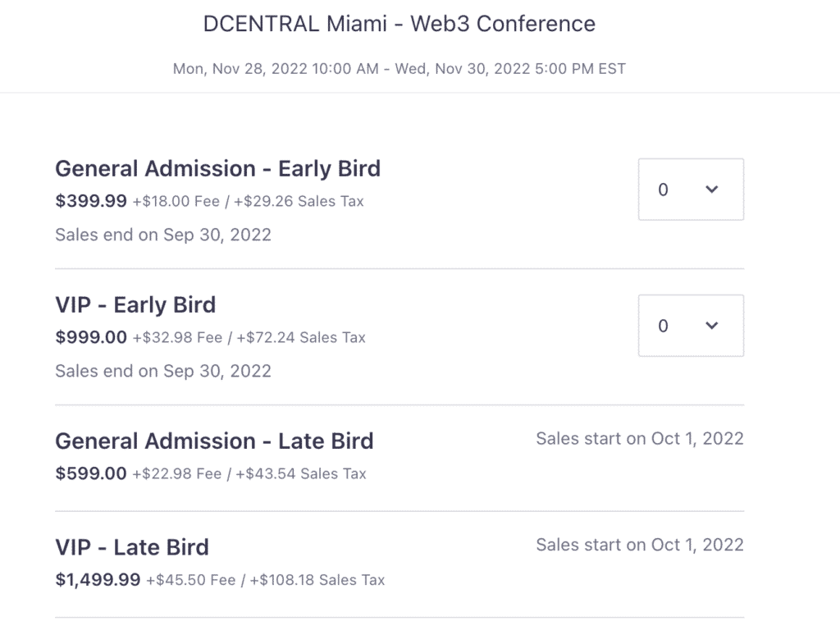Click the Nov 28 to Nov 30 event date
The width and height of the screenshot is (840, 635).
[399, 69]
